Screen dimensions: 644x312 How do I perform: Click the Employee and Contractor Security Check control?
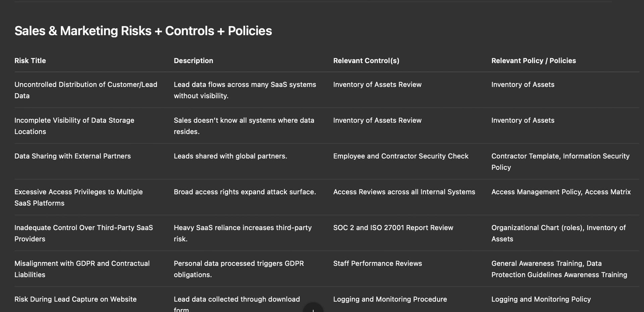point(400,156)
